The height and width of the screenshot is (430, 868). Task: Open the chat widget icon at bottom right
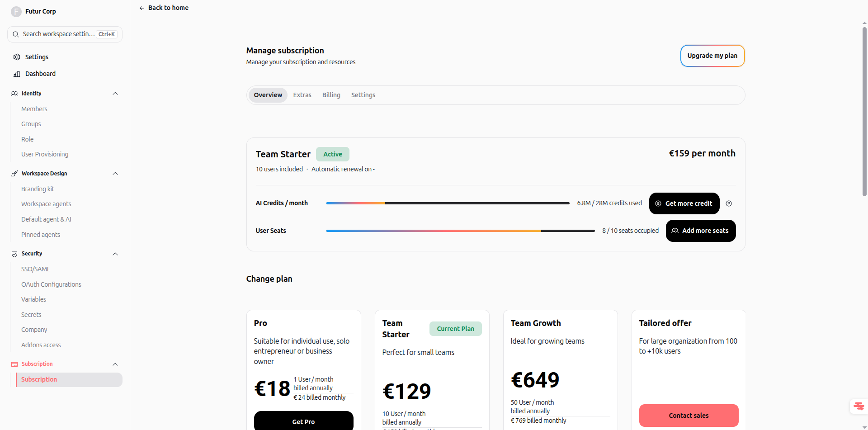pyautogui.click(x=859, y=406)
